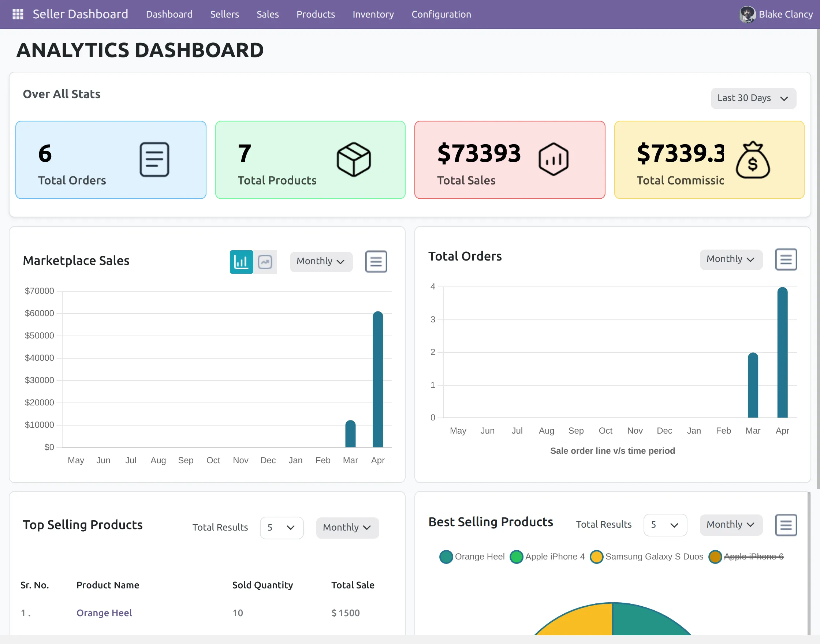Image resolution: width=820 pixels, height=644 pixels.
Task: Navigate to the Inventory section
Action: [x=373, y=14]
